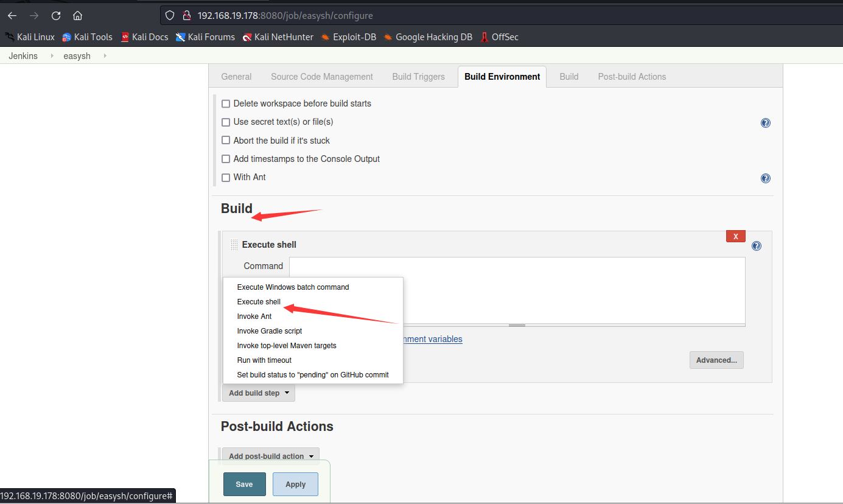Save the job configuration
The height and width of the screenshot is (504, 843).
[x=244, y=485]
